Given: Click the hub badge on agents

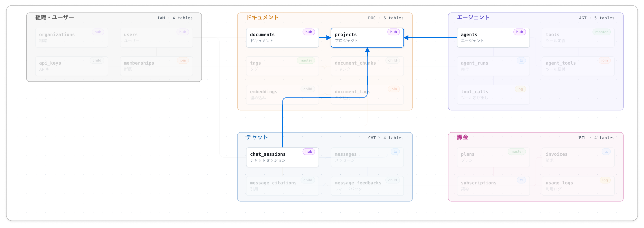Looking at the screenshot, I should [519, 32].
